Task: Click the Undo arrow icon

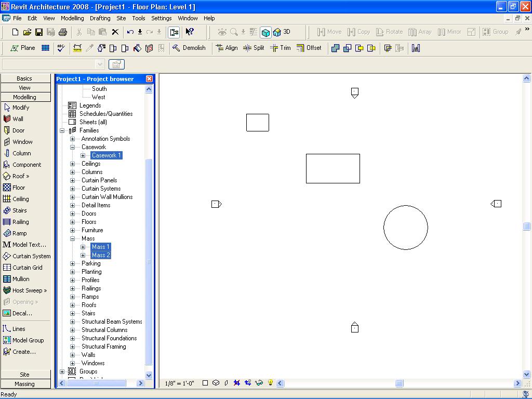Action: click(x=130, y=32)
